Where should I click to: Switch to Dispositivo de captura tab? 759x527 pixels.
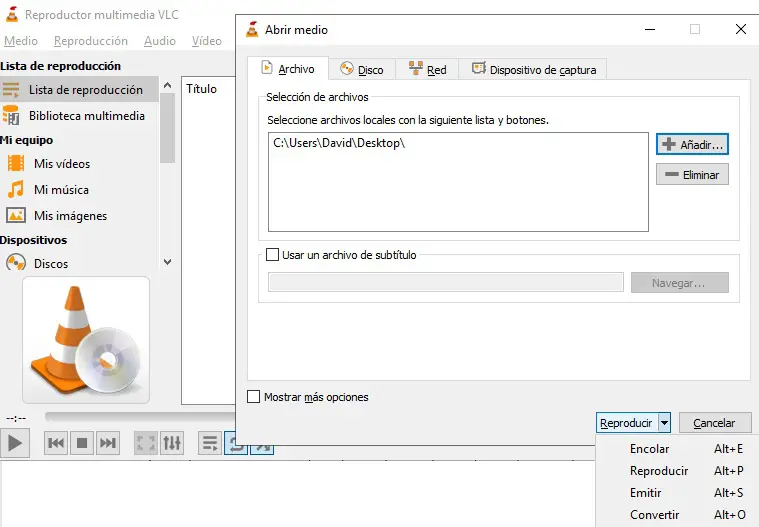click(x=533, y=70)
